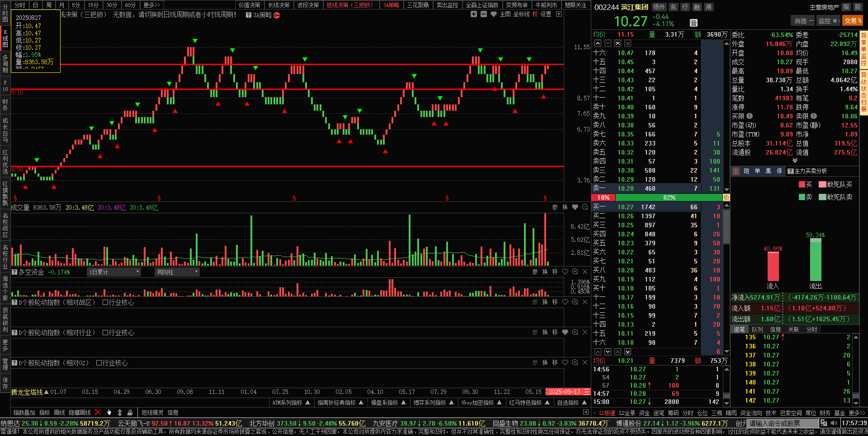Open the 1日累计 dropdown
868x436 pixels.
114,272
